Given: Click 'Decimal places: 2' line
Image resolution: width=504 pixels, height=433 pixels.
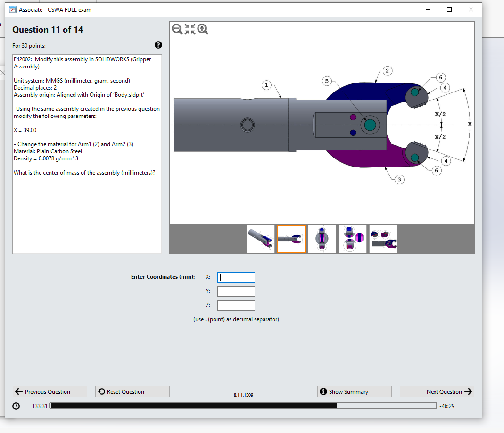Looking at the screenshot, I should click(x=35, y=88).
